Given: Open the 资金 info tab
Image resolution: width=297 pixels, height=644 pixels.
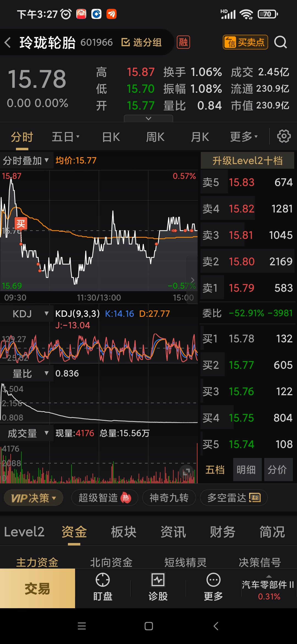Looking at the screenshot, I should [x=74, y=532].
